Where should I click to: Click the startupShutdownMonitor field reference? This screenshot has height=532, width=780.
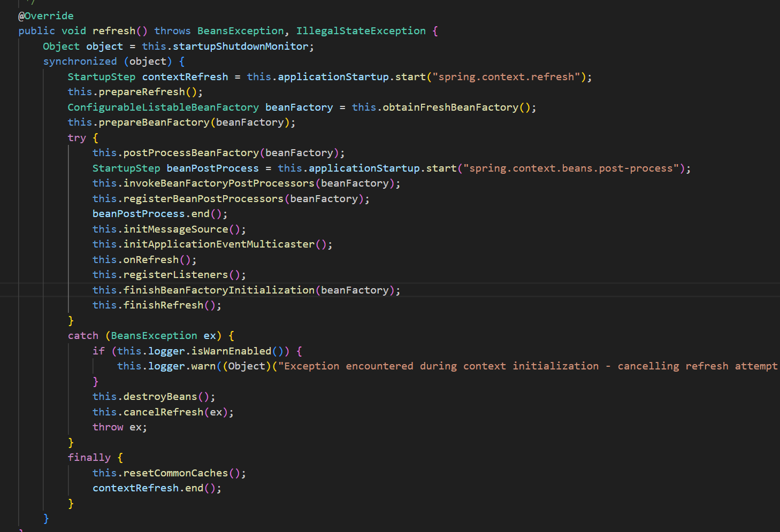[240, 47]
